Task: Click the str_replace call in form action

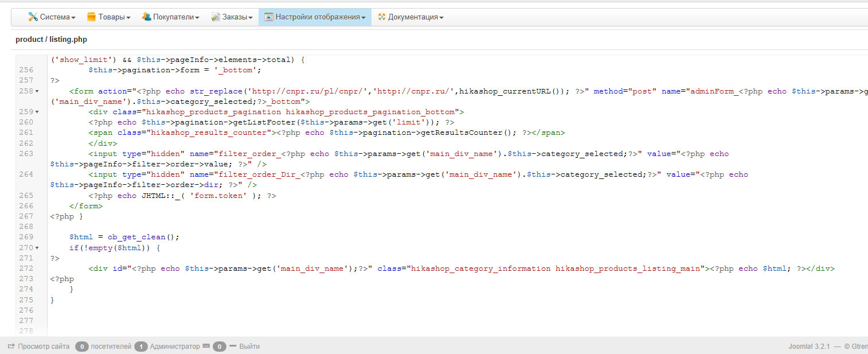Action: click(378, 91)
